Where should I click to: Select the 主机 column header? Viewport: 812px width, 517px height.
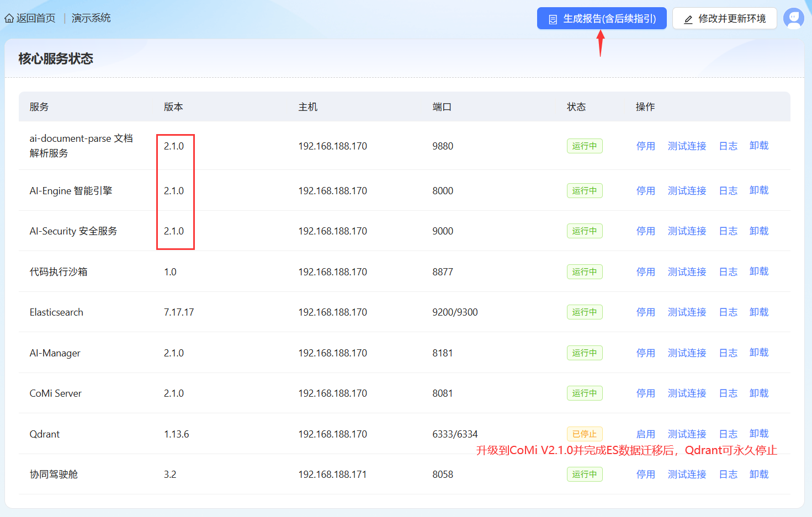308,106
